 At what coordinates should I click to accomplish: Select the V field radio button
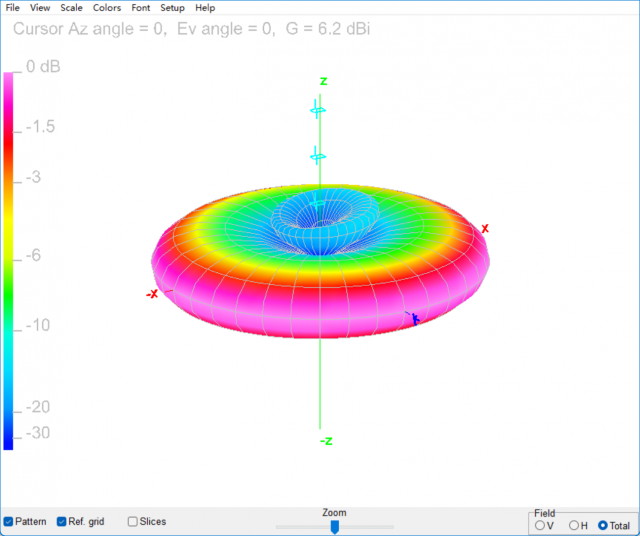point(541,525)
